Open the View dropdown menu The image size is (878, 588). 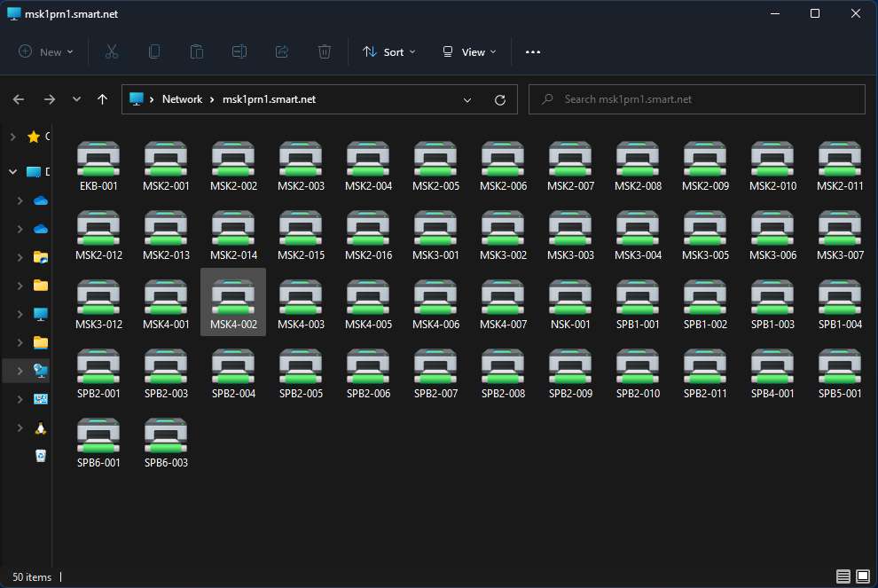469,52
